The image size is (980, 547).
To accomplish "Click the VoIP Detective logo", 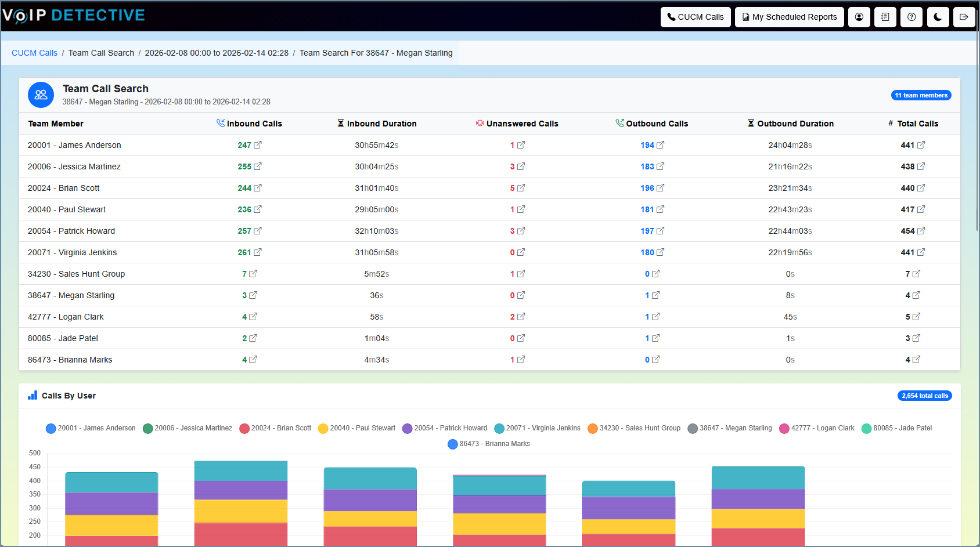I will (x=74, y=16).
